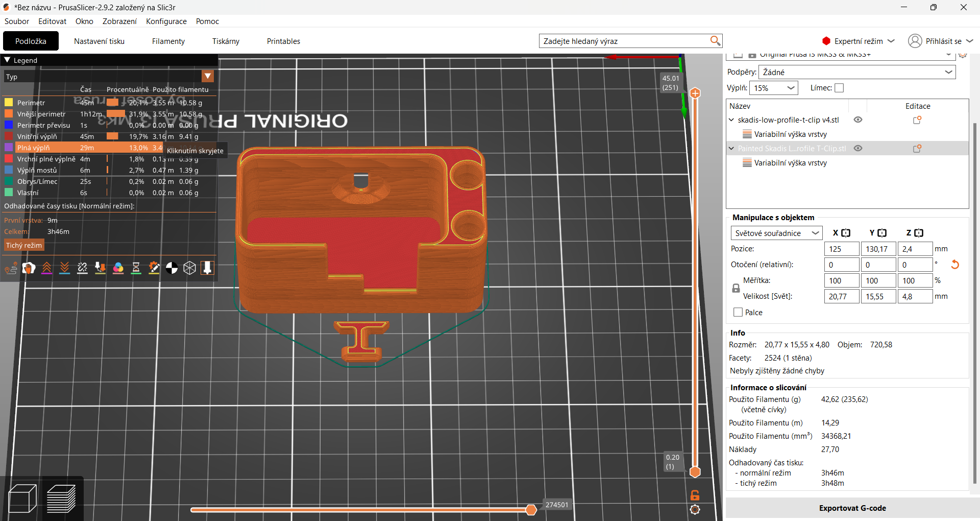This screenshot has width=980, height=521.
Task: Click the Tichý režim button
Action: (x=24, y=246)
